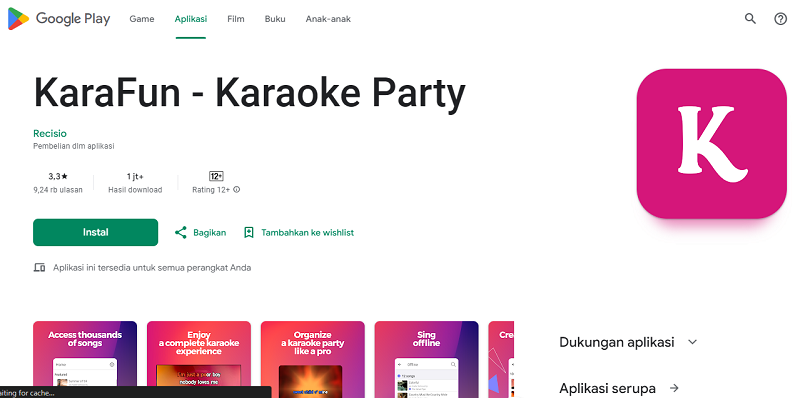Click the 1 jt+ download count
Image resolution: width=800 pixels, height=398 pixels.
135,177
